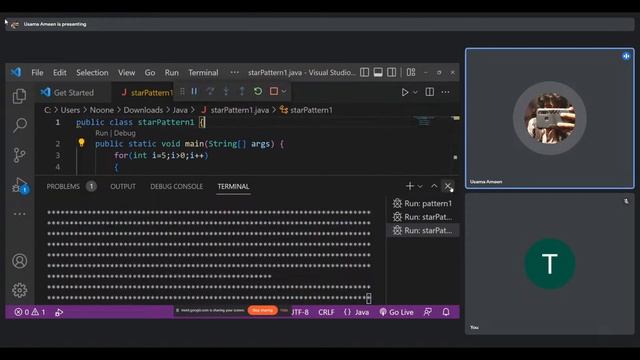This screenshot has width=640, height=360.
Task: Open stop button dropdown in debug toolbar
Action: (284, 91)
